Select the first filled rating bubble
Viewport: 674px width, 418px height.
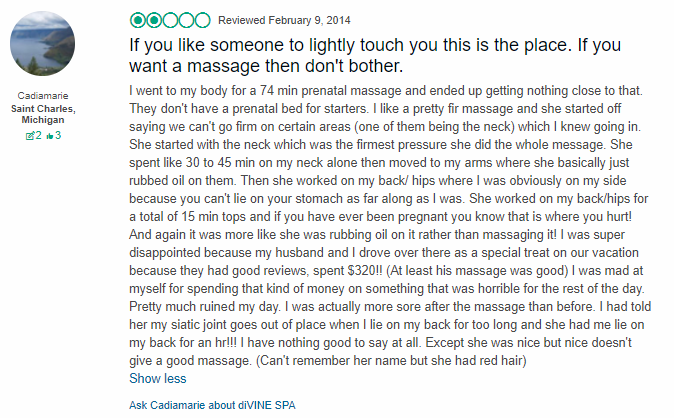tap(138, 20)
